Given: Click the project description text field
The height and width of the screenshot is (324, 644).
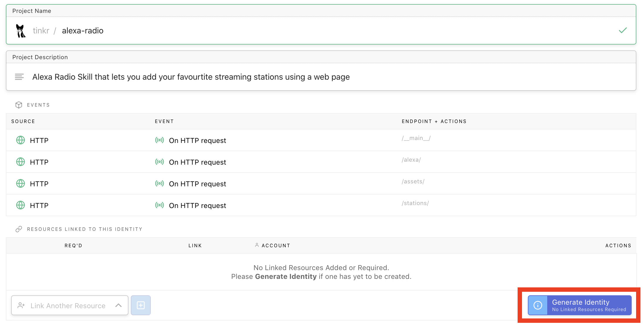Looking at the screenshot, I should tap(191, 77).
